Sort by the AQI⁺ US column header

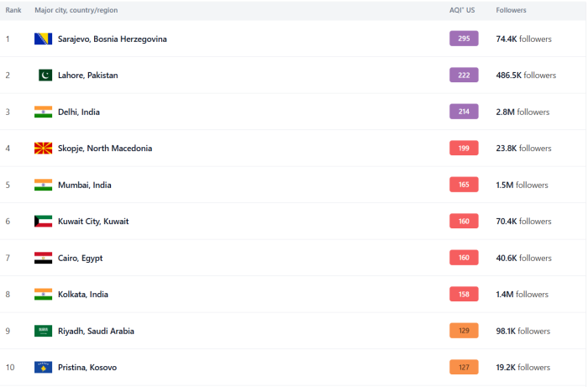462,10
